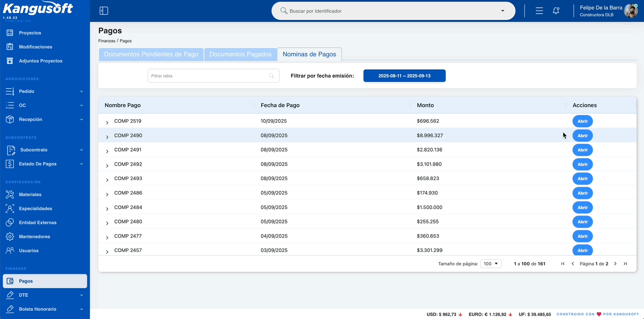Click the DTE pen icon
Image resolution: width=644 pixels, height=319 pixels.
10,295
